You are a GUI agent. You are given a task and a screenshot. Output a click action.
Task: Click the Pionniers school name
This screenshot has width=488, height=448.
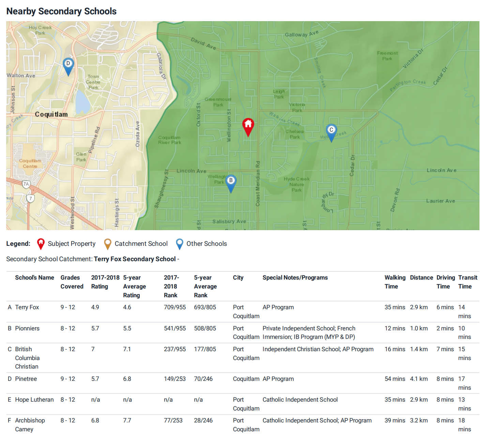pos(27,328)
